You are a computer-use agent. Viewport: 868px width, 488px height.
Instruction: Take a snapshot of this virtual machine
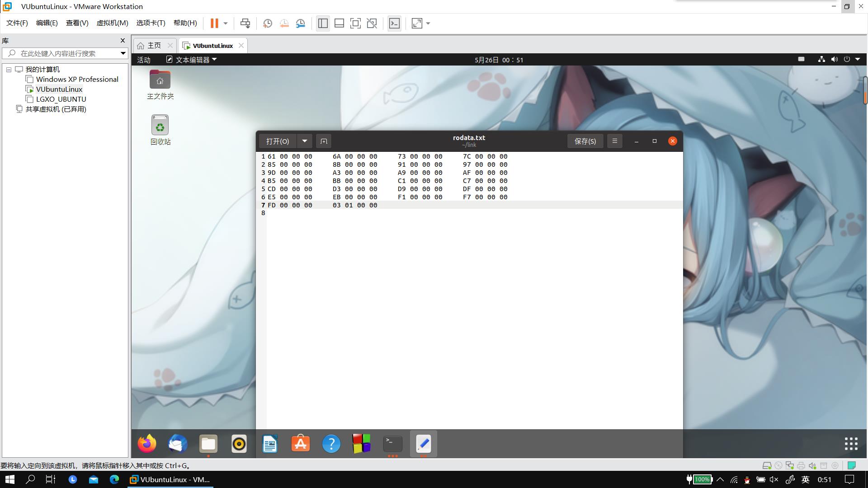point(267,23)
